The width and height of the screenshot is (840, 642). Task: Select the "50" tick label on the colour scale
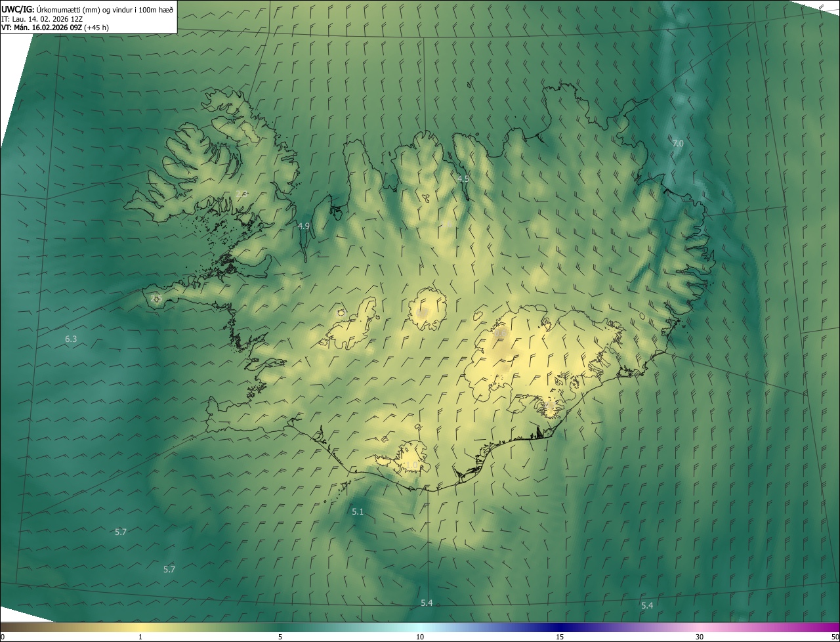[835, 637]
